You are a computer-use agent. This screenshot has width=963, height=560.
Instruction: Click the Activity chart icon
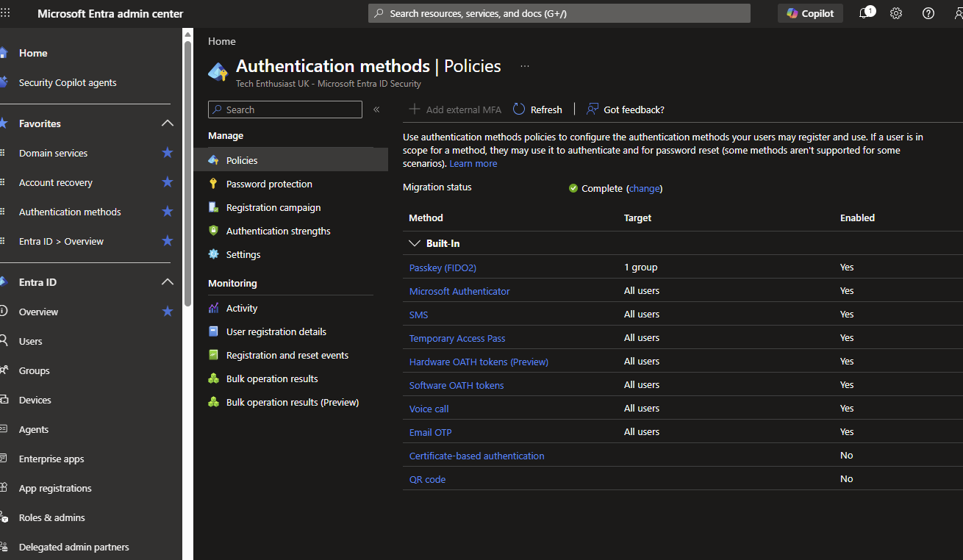(214, 308)
